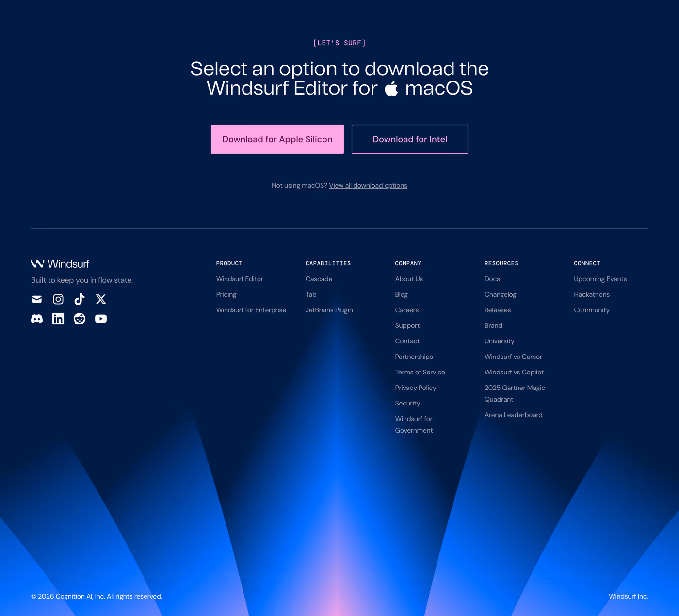Image resolution: width=679 pixels, height=616 pixels.
Task: Open the Community link
Action: (x=592, y=310)
